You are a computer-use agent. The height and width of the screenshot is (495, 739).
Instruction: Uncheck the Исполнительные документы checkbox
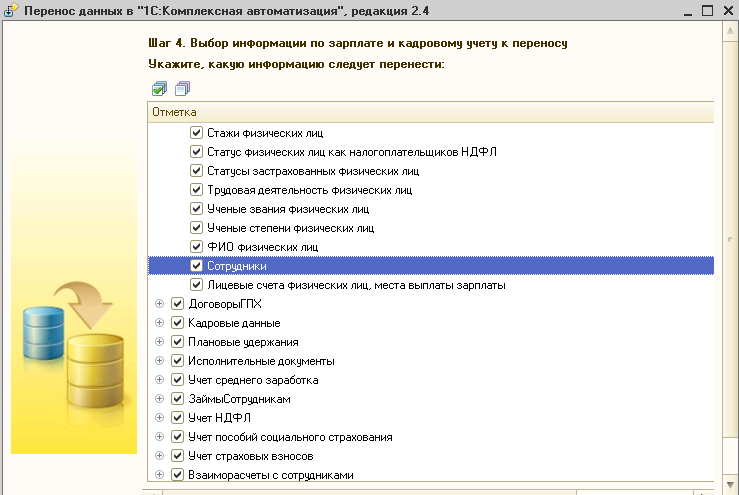coord(177,361)
